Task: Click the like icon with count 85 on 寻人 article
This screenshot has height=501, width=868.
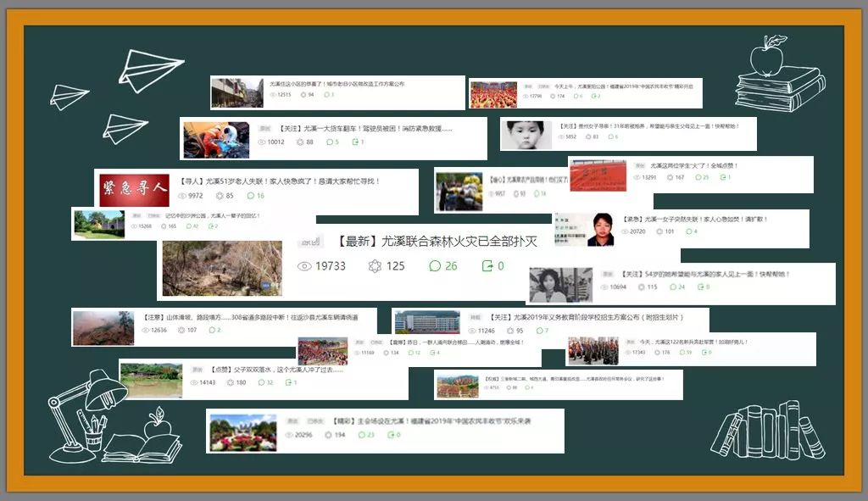Action: 219,195
